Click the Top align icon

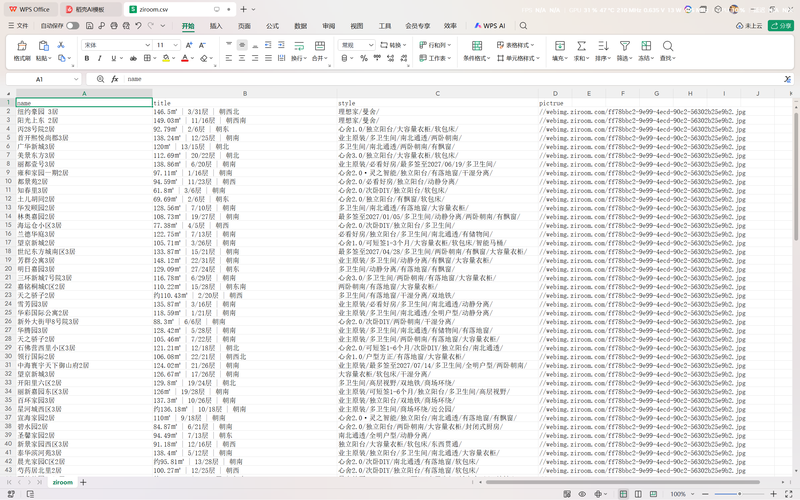tap(229, 45)
